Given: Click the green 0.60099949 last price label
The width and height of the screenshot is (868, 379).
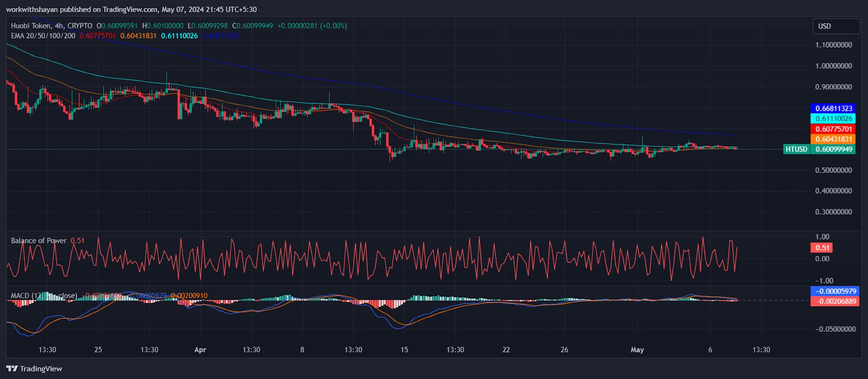Looking at the screenshot, I should (834, 149).
